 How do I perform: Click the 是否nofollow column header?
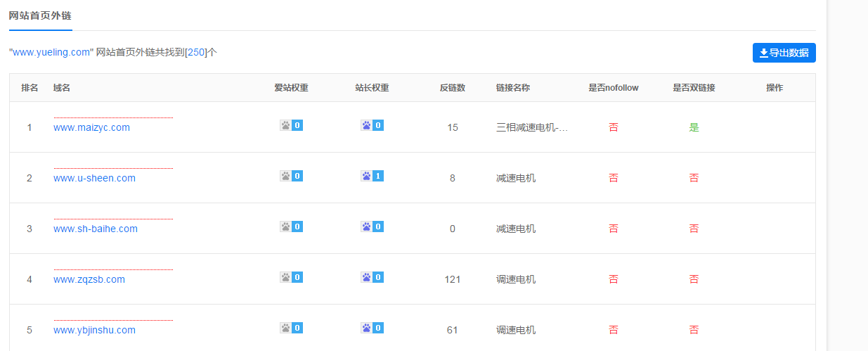[x=613, y=88]
